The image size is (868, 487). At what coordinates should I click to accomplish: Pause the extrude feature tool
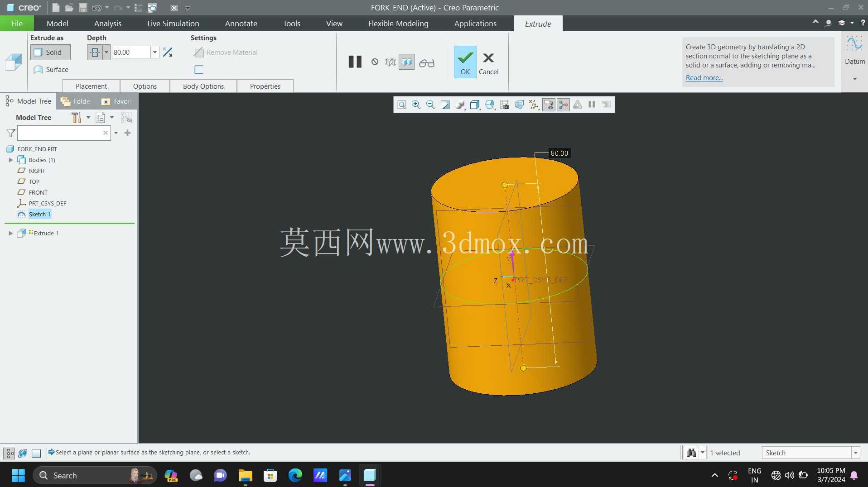point(355,62)
